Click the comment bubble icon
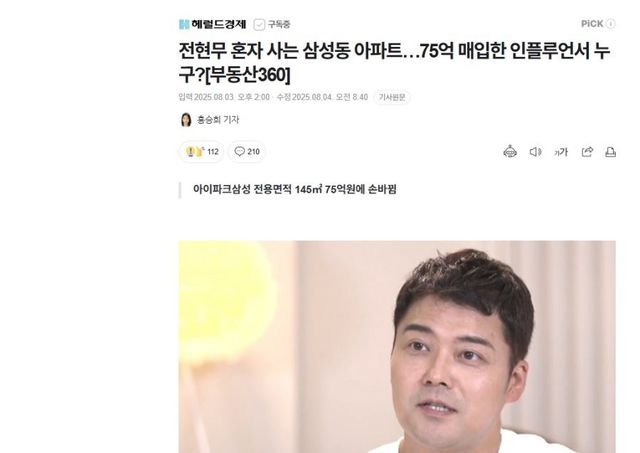The width and height of the screenshot is (640, 453). click(239, 151)
